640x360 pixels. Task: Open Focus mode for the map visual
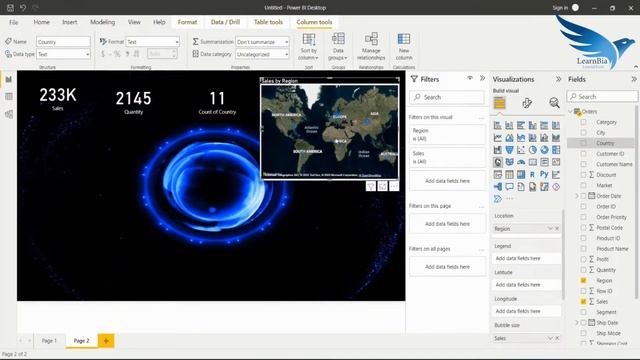click(x=382, y=187)
